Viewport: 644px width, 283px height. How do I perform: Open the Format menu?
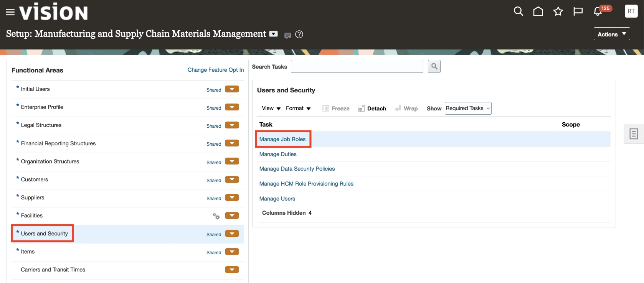(x=298, y=108)
